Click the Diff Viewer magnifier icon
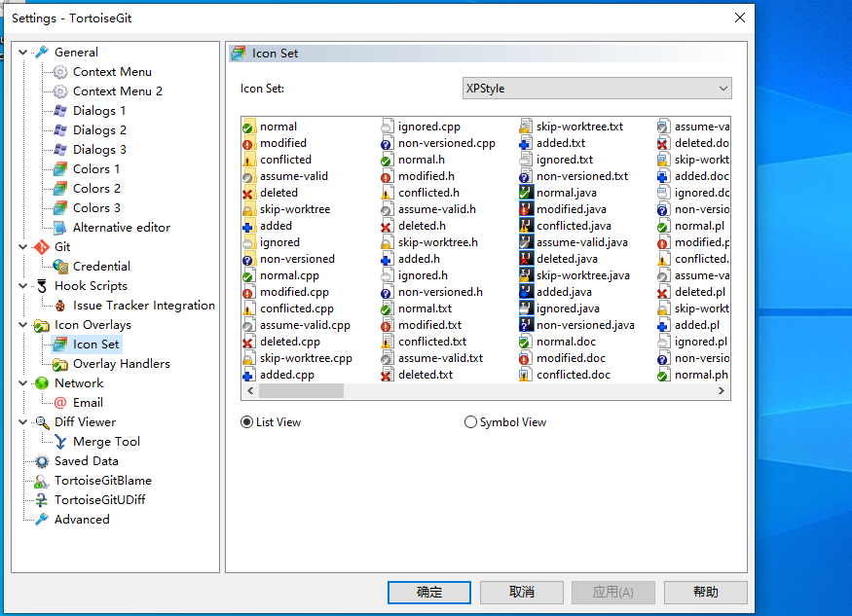The width and height of the screenshot is (852, 616). [42, 422]
